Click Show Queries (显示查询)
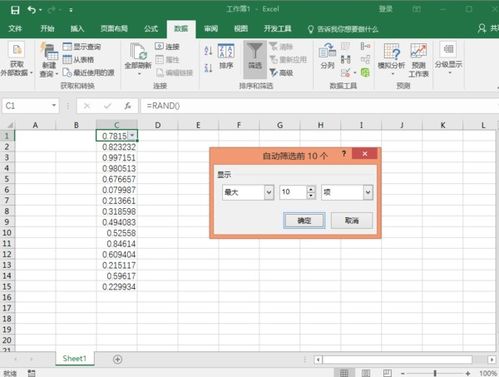This screenshot has width=499, height=377. click(82, 47)
